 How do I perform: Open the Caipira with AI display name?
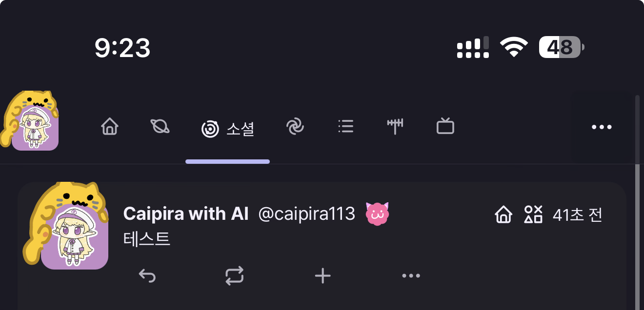(186, 214)
